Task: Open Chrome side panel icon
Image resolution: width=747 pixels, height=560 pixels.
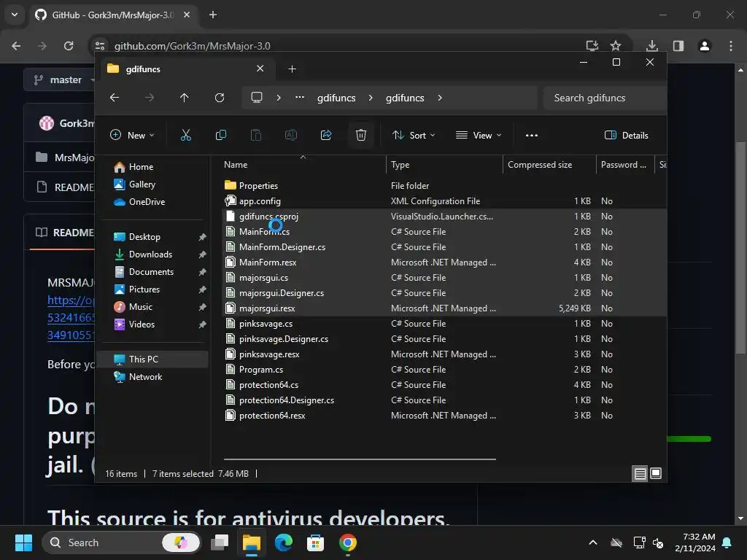Action: (x=678, y=46)
